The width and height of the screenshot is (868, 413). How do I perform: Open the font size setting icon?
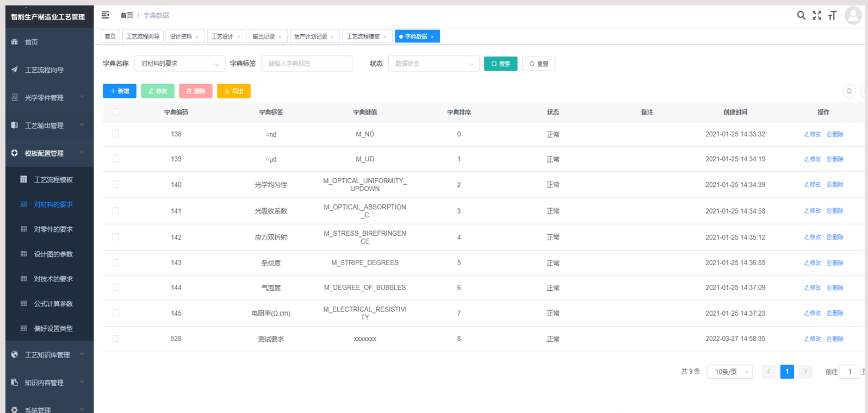point(832,15)
